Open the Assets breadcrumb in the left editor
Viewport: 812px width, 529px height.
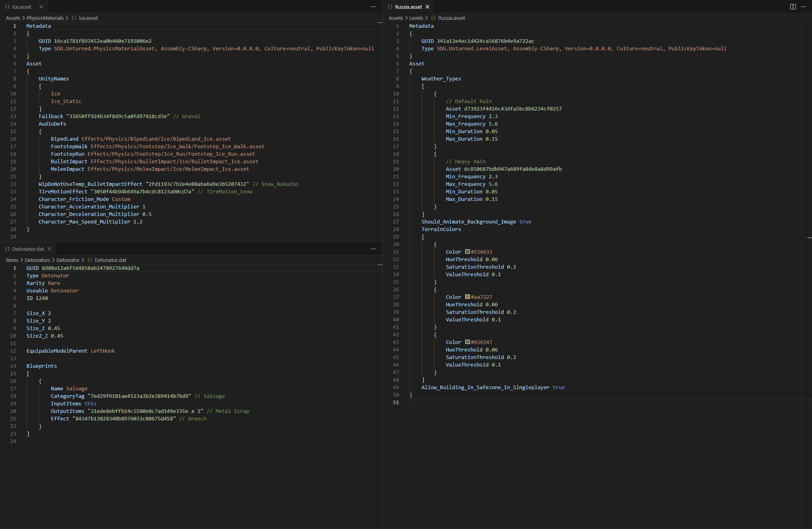[13, 18]
